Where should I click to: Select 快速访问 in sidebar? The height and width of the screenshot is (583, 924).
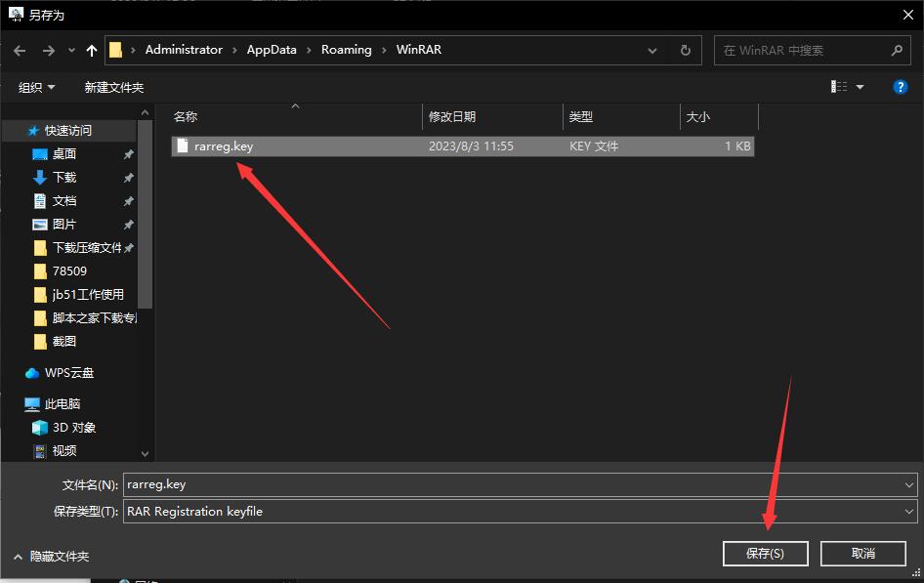pos(67,131)
